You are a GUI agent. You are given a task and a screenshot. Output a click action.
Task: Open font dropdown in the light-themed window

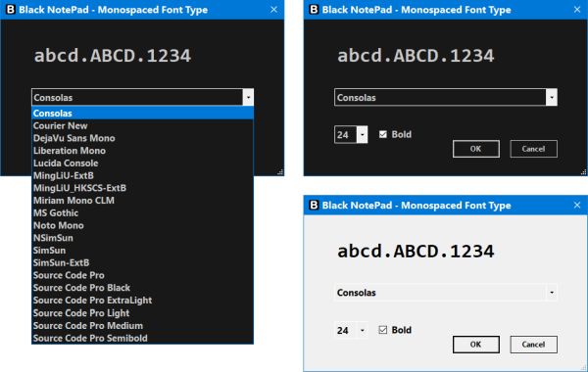pyautogui.click(x=551, y=293)
